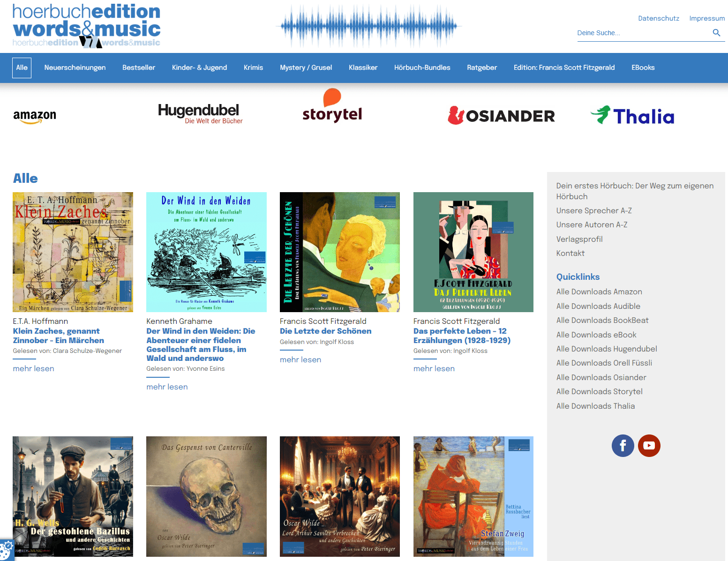Image resolution: width=728 pixels, height=561 pixels.
Task: Focus the 'Deine Suche...' search field
Action: 644,33
